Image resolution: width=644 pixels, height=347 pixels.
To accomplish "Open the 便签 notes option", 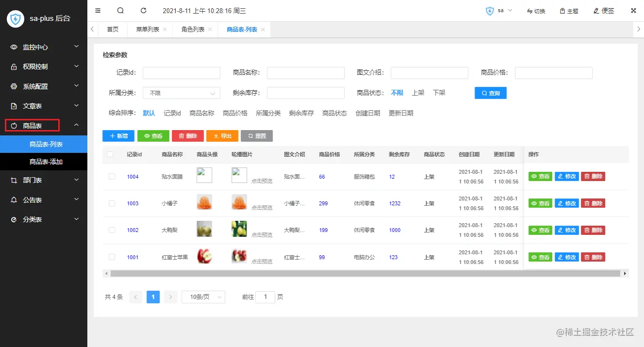I will 604,11.
